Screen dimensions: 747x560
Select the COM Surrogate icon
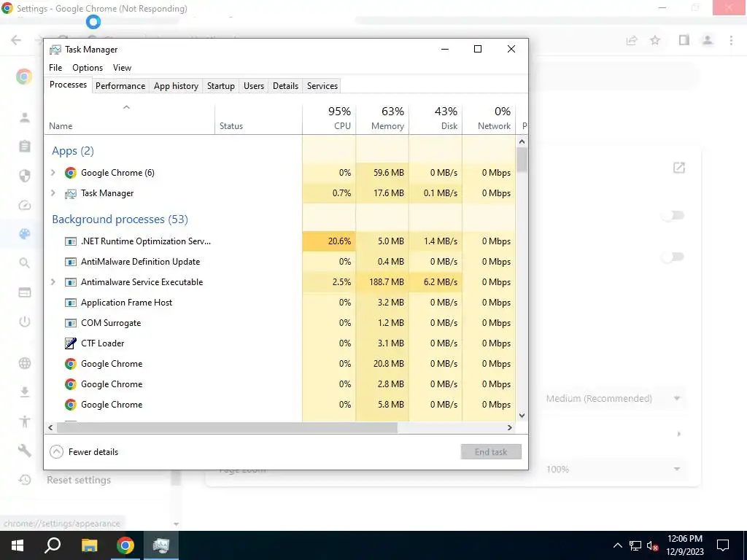pos(71,323)
